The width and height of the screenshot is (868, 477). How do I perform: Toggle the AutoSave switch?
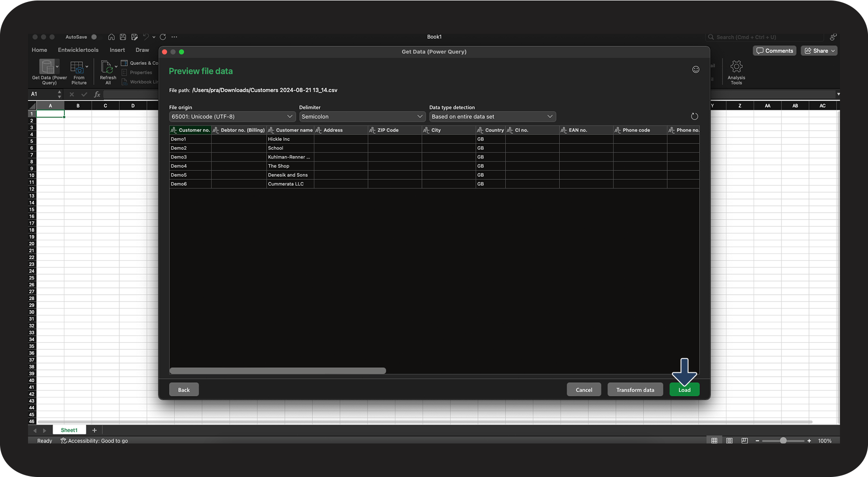point(93,37)
